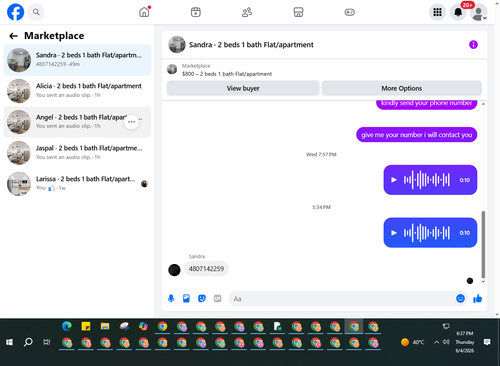Send a thumbs-up like

pyautogui.click(x=478, y=298)
